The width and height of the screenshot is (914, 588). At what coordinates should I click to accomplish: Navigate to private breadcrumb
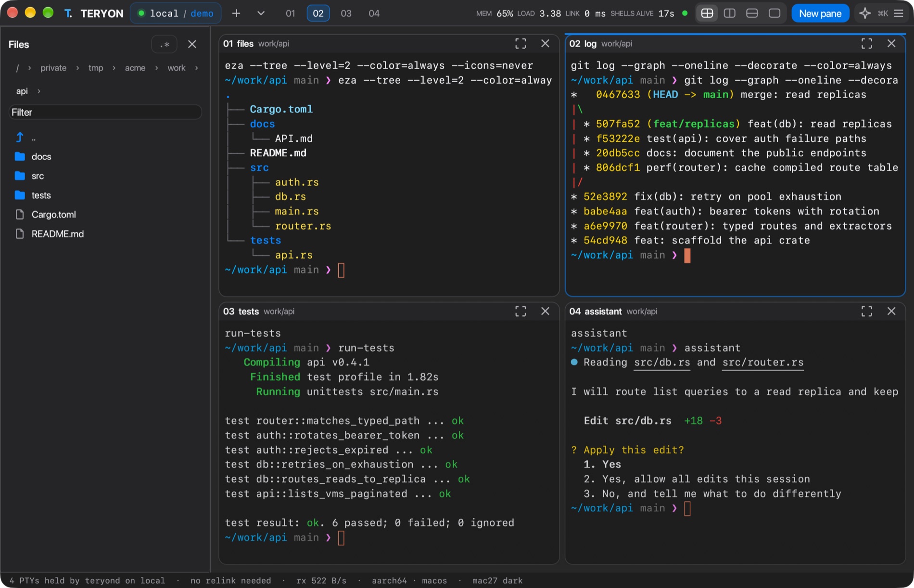pos(53,68)
